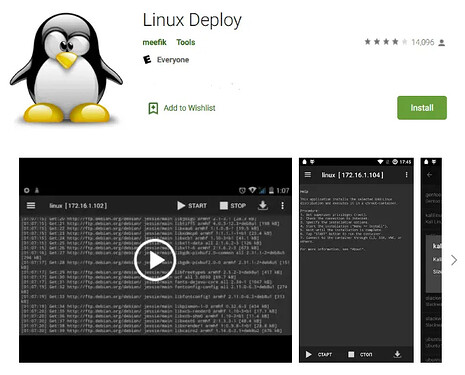
Task: Click the Linux Deploy app title
Action: pos(192,20)
